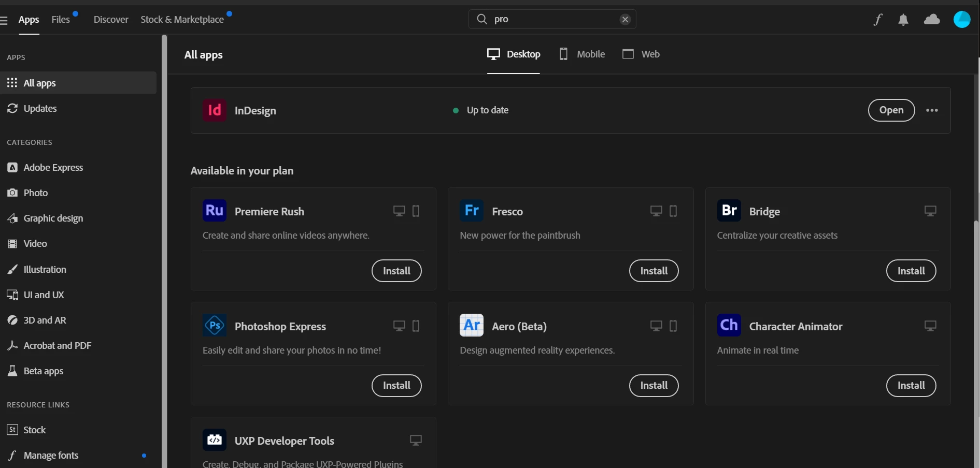
Task: Click the UXP Developer Tools icon
Action: 215,440
